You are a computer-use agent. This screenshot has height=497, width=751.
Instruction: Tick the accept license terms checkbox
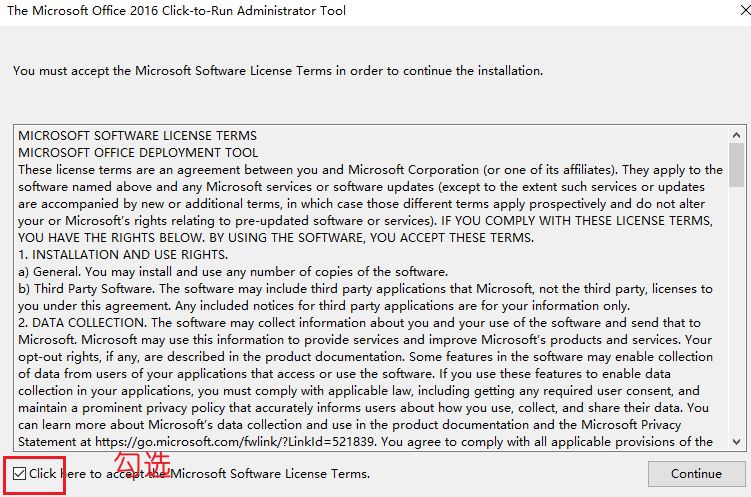click(x=20, y=474)
